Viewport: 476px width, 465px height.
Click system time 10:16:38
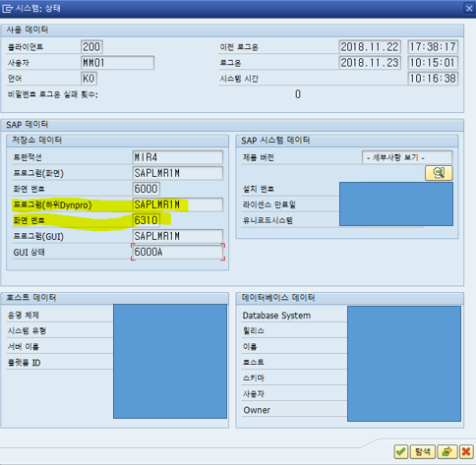pos(433,79)
